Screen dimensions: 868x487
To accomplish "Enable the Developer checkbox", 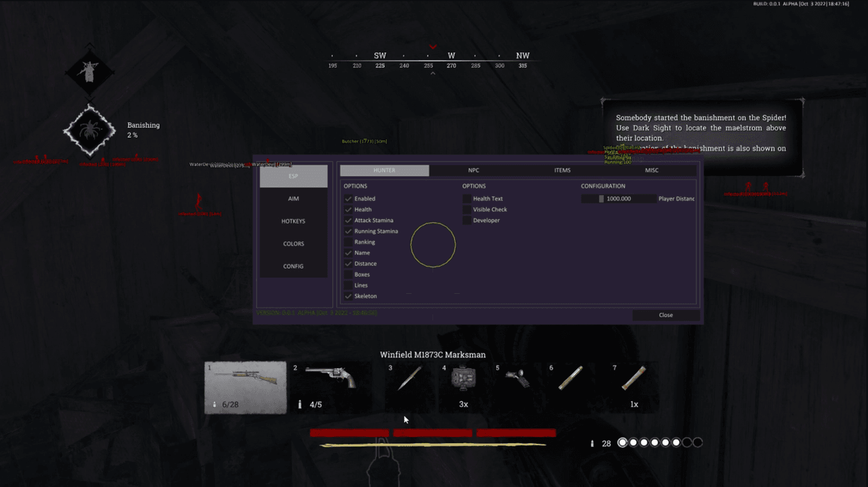I will pyautogui.click(x=467, y=220).
